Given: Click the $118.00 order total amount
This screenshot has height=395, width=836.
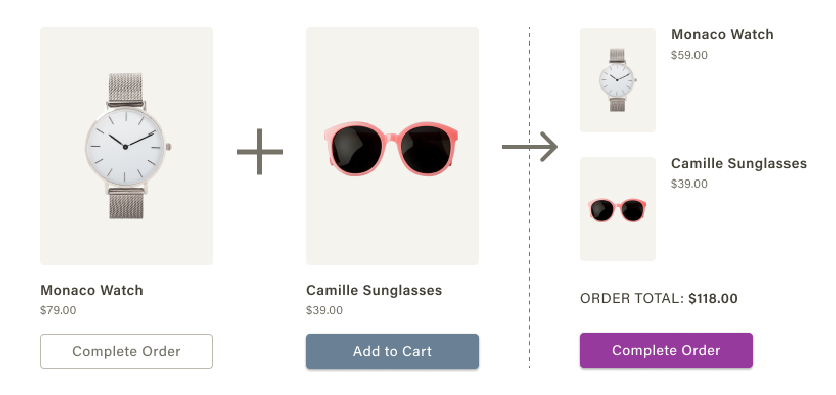Looking at the screenshot, I should (713, 299).
